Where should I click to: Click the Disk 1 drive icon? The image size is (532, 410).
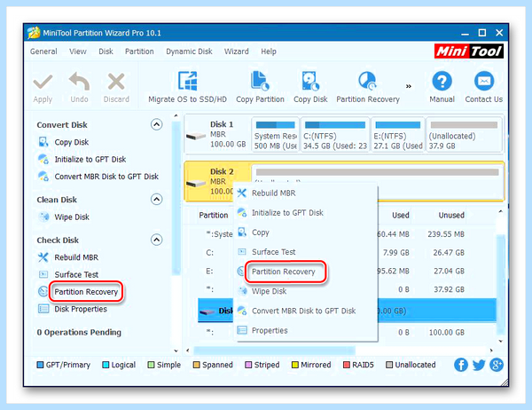[x=196, y=136]
